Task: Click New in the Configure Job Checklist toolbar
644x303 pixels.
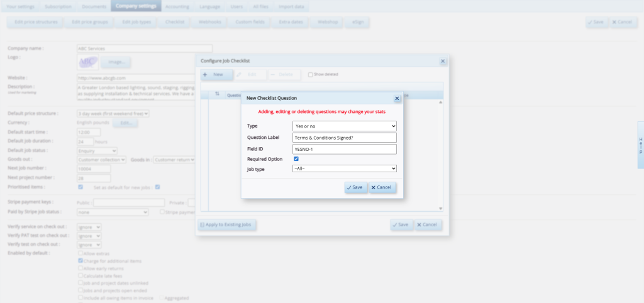Action: point(216,75)
